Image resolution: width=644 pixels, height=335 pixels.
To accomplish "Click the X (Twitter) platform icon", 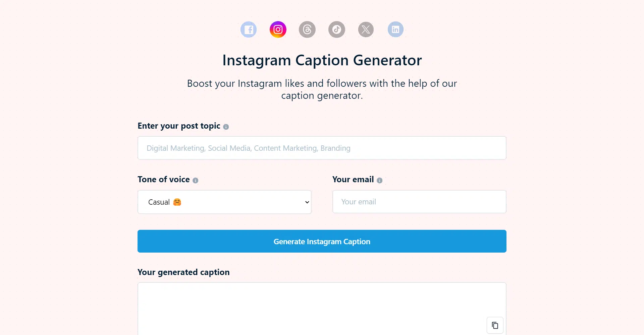I will (x=366, y=29).
